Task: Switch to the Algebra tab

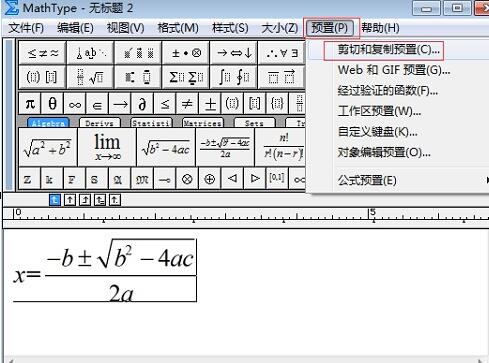Action: pos(48,123)
